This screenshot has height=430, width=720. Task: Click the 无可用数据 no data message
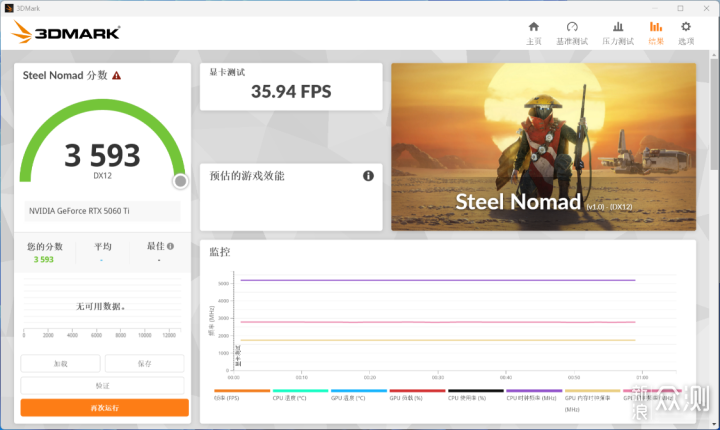(x=101, y=306)
